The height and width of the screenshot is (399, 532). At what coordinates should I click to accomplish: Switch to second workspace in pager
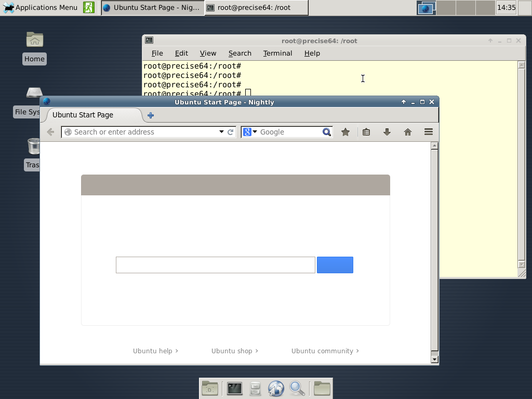(446, 8)
